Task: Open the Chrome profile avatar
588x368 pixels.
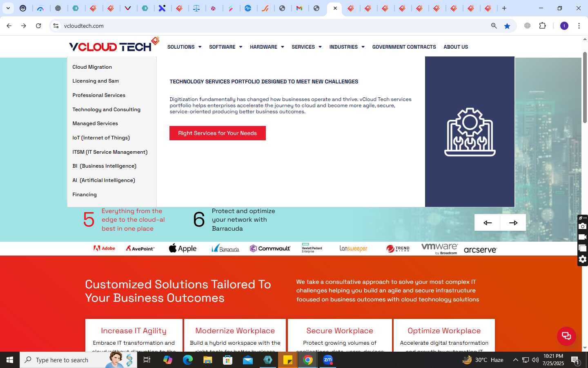Action: coord(564,26)
